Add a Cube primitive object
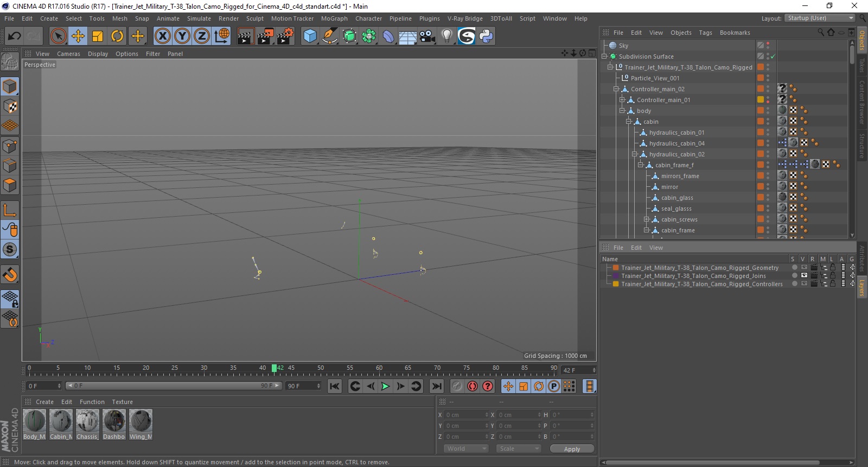Viewport: 868px width, 467px height. tap(310, 36)
